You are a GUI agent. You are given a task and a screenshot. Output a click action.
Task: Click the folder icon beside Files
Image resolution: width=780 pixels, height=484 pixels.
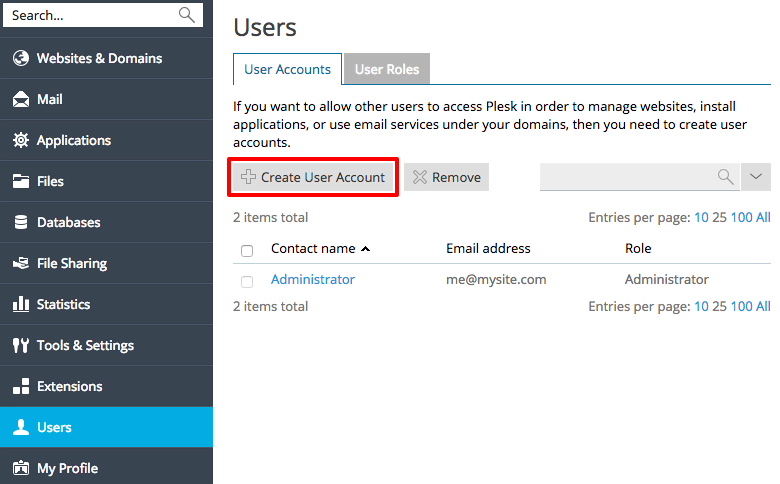click(21, 181)
